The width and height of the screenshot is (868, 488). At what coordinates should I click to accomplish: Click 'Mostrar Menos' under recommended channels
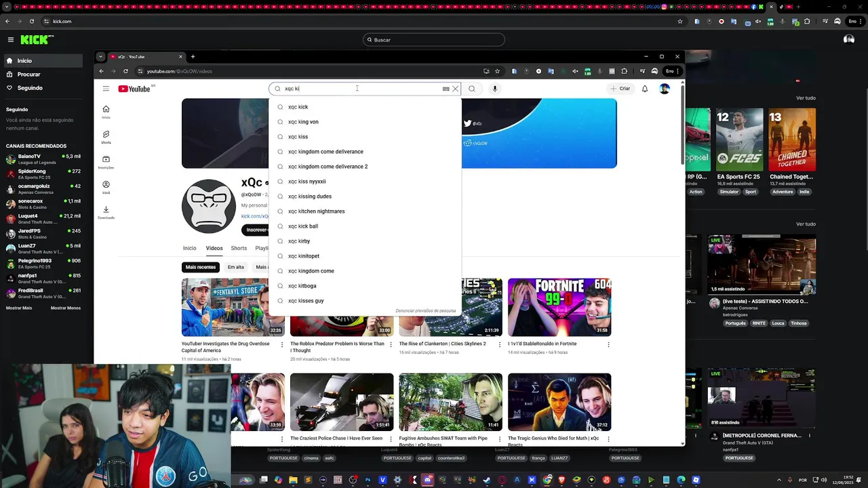pyautogui.click(x=66, y=308)
